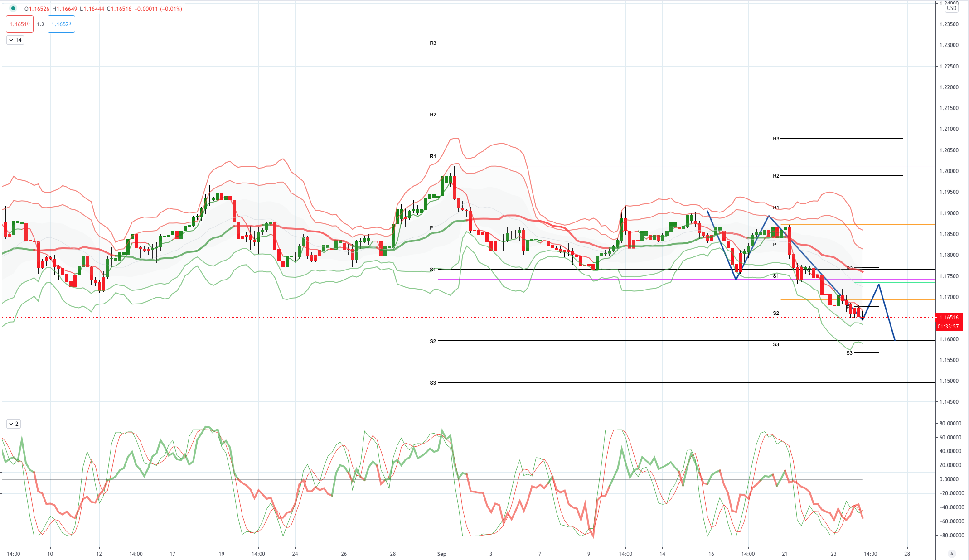Click the 1.21000 price scale label
Viewport: 969px width, 560px height.
click(949, 129)
